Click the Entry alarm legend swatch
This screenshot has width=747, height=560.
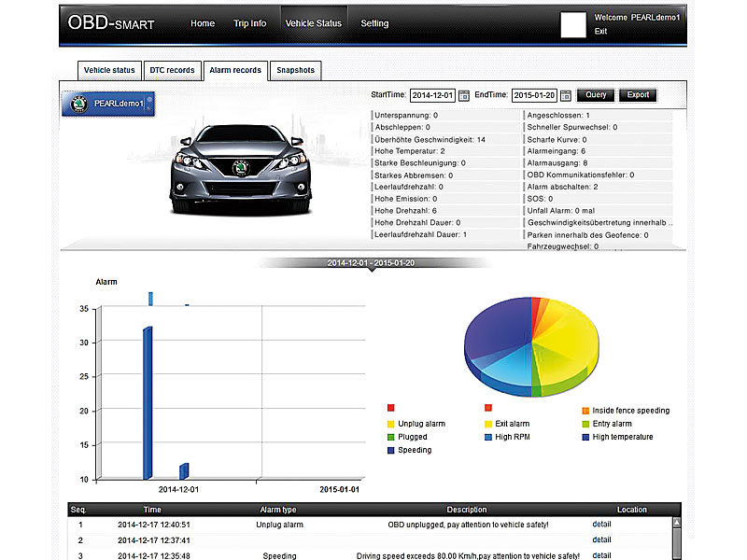point(586,424)
